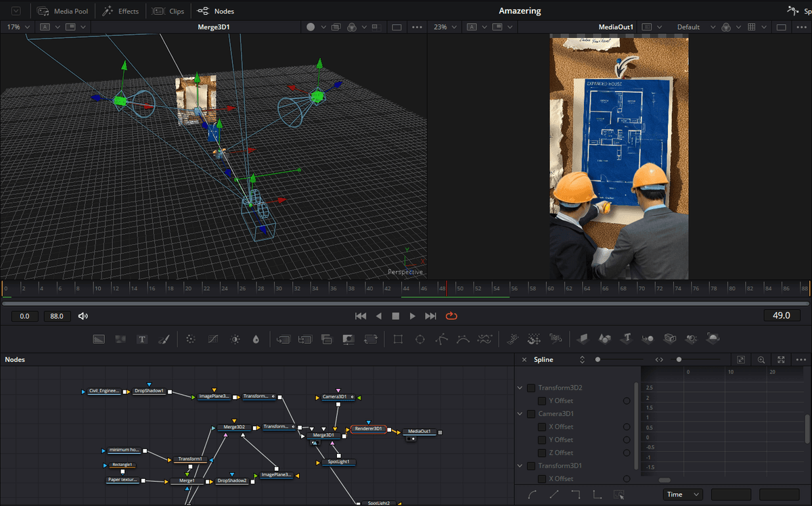Open the Media Pool panel

[63, 11]
